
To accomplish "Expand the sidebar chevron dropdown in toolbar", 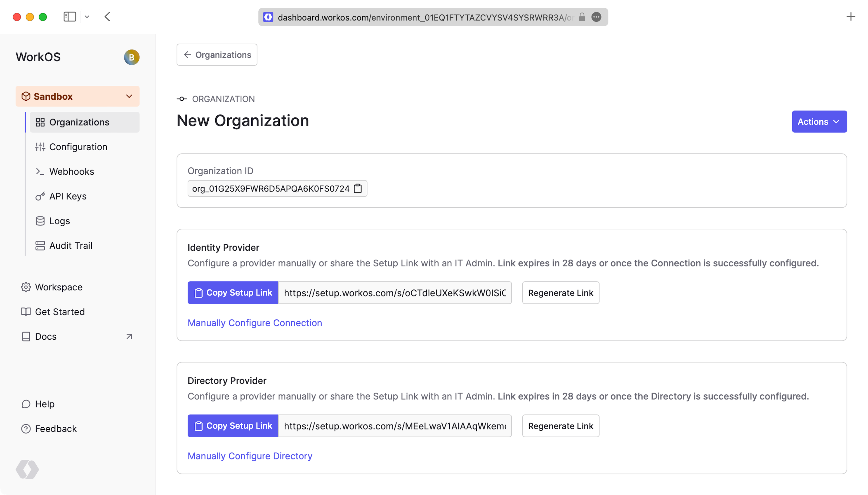I will click(x=87, y=17).
